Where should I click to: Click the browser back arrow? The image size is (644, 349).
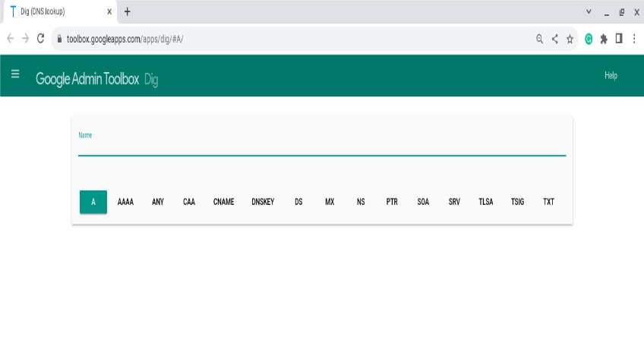[x=11, y=39]
